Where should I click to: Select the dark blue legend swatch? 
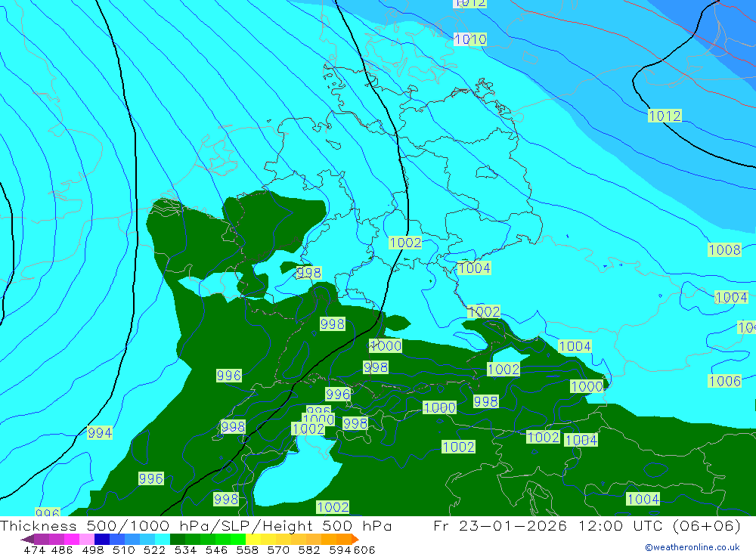click(x=102, y=539)
